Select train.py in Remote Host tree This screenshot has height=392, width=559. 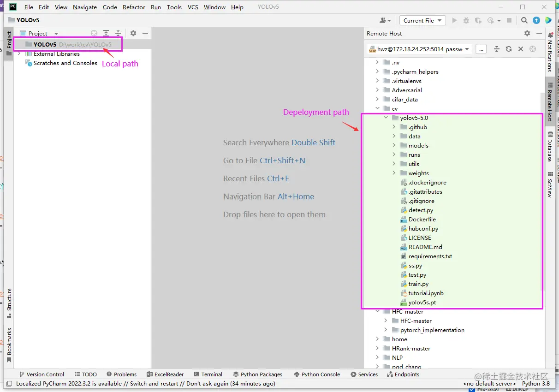tap(414, 284)
